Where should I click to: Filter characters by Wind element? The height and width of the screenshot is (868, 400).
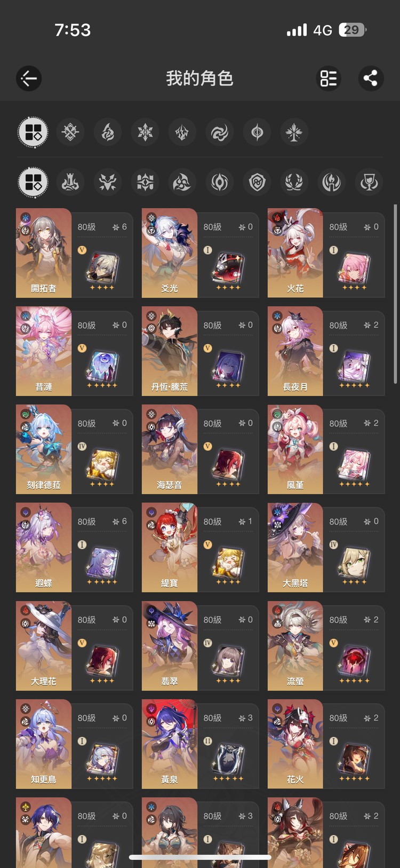tap(219, 132)
